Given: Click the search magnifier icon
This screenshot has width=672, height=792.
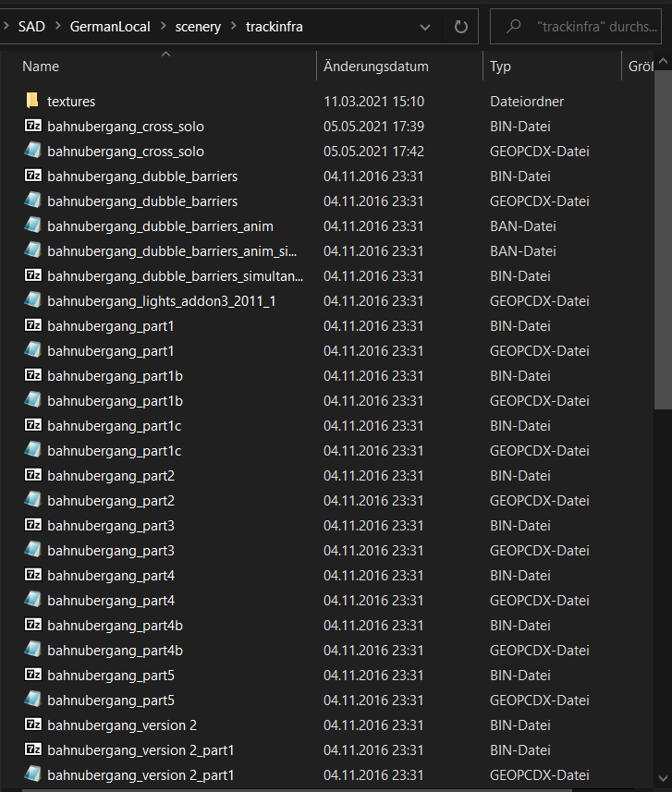Looking at the screenshot, I should (x=513, y=25).
